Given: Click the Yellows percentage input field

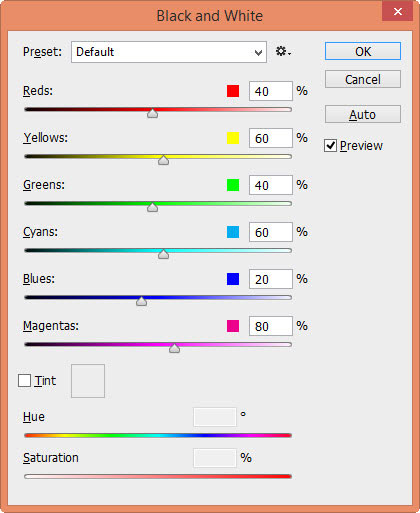Looking at the screenshot, I should 271,138.
